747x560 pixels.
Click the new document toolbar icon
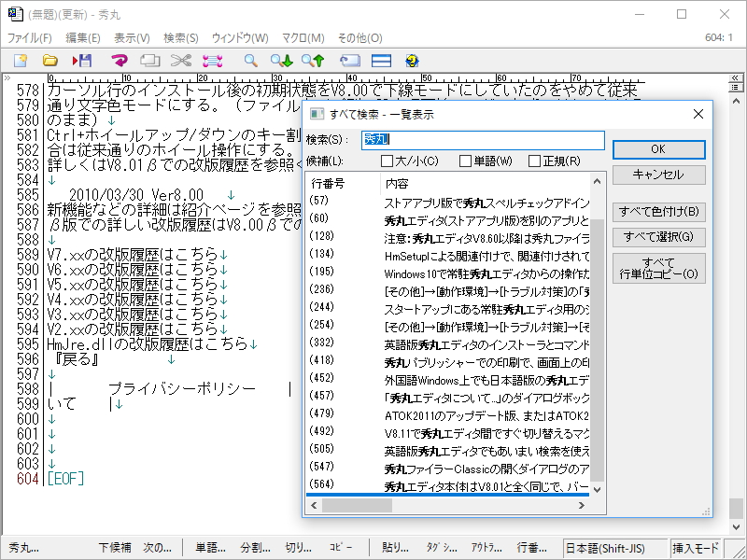point(19,59)
